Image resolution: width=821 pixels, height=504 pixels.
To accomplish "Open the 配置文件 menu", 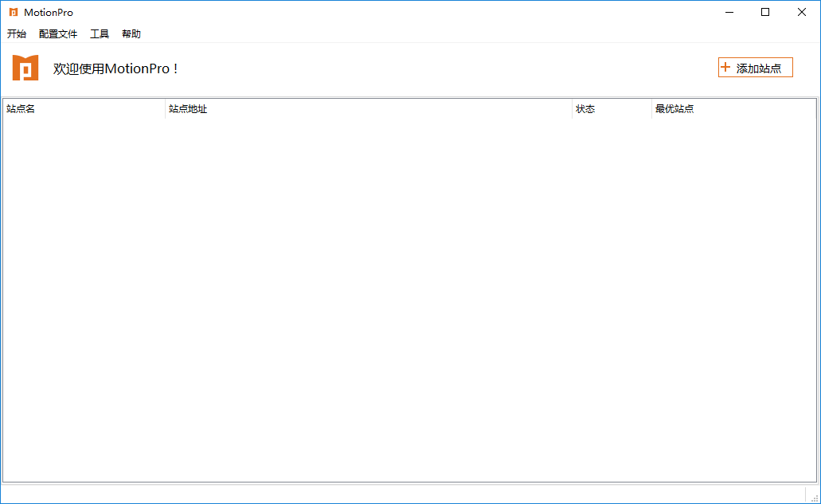I will coord(58,34).
